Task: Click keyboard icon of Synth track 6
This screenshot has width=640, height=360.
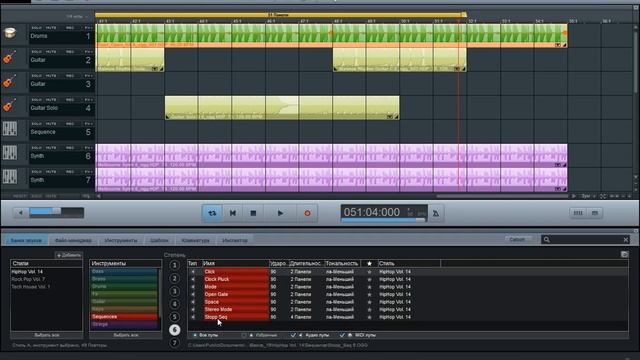Action: coord(10,153)
